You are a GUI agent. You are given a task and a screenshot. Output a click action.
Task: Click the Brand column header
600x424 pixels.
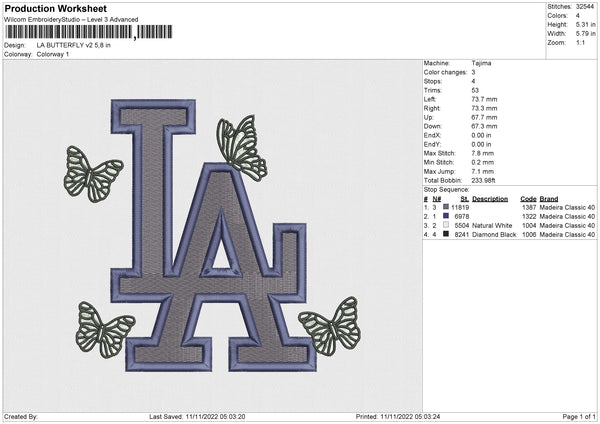(x=549, y=199)
